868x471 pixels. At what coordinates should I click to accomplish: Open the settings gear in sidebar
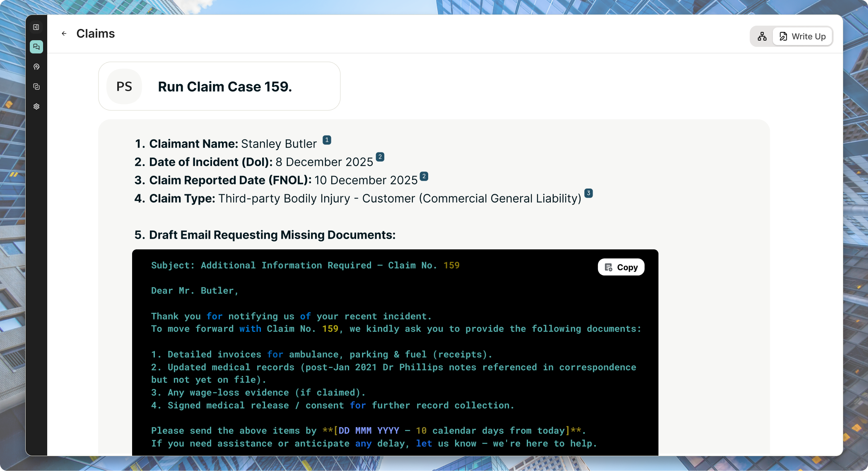pyautogui.click(x=36, y=106)
